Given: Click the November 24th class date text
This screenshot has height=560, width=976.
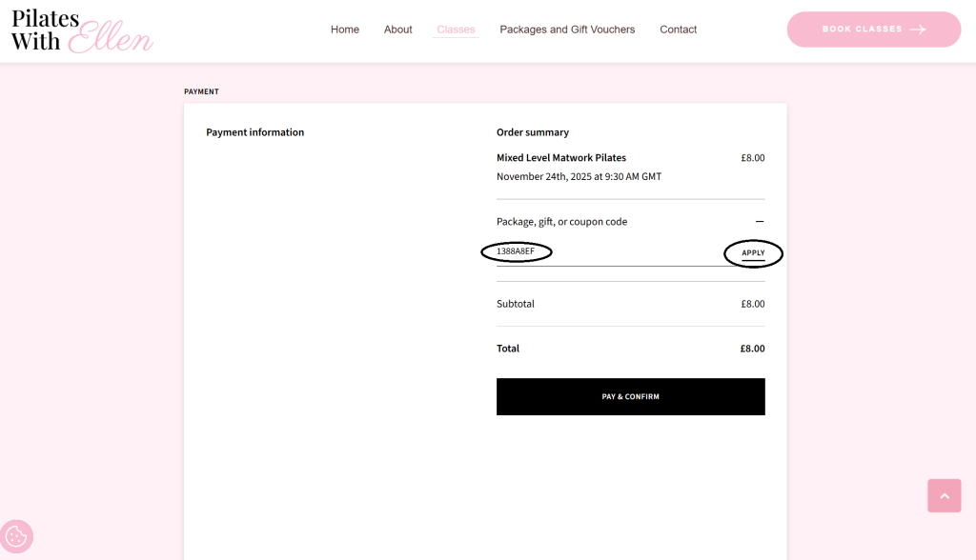Looking at the screenshot, I should [x=579, y=176].
